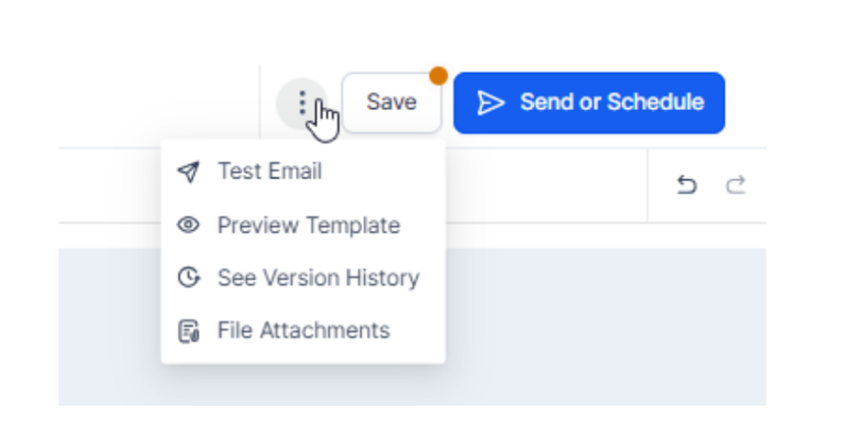Open Preview Template from the menu
Screen dimensions: 868x439
click(x=308, y=225)
